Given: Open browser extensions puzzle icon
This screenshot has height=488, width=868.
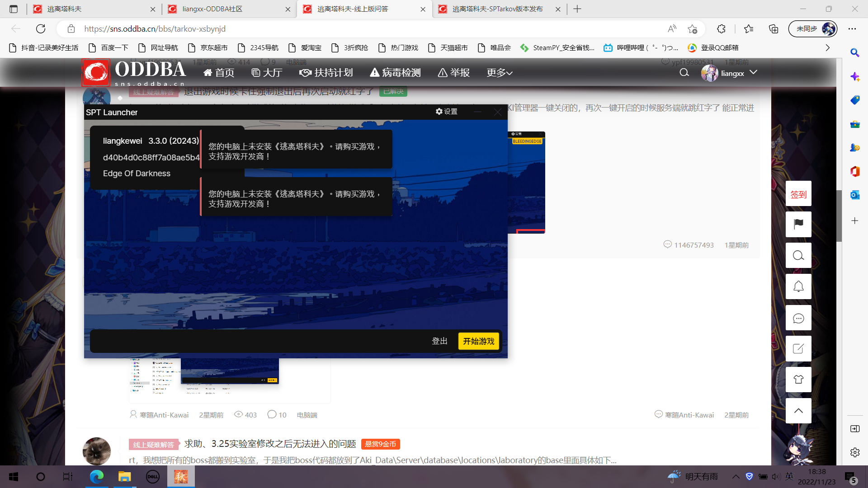Looking at the screenshot, I should [721, 29].
